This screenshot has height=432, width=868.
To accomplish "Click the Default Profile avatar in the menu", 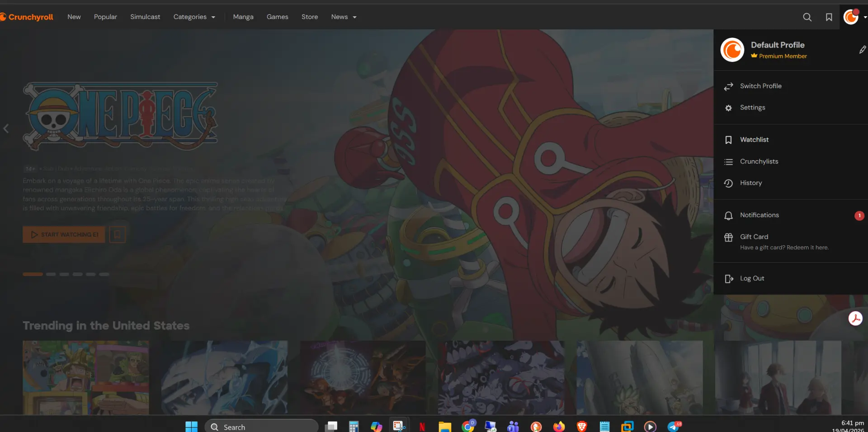I will (732, 50).
